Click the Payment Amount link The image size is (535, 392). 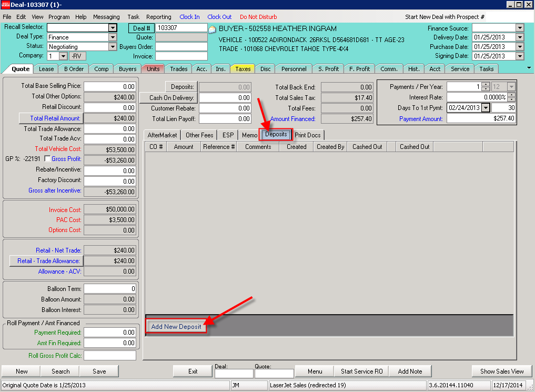[x=421, y=119]
